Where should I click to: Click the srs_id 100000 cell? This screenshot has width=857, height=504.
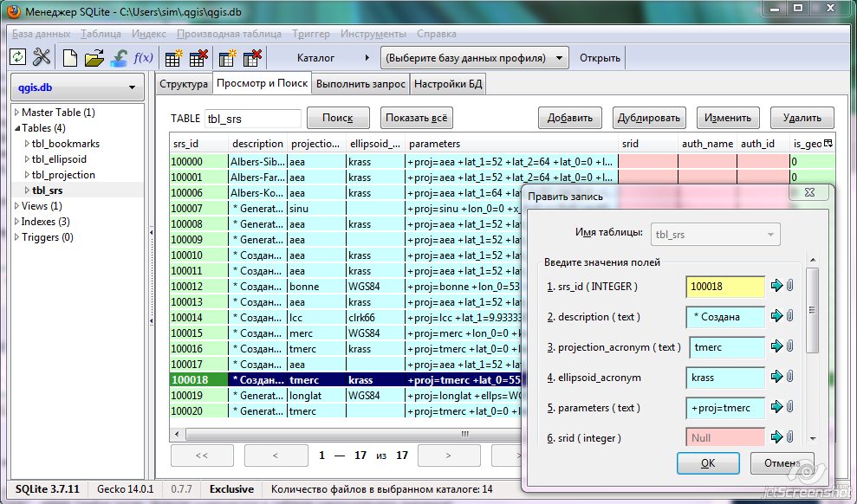click(x=198, y=162)
